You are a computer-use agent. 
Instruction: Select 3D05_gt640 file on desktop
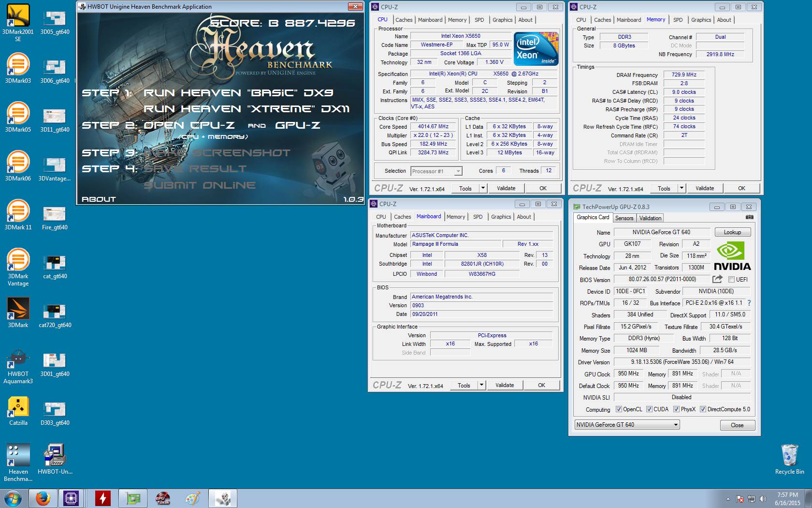coord(55,22)
